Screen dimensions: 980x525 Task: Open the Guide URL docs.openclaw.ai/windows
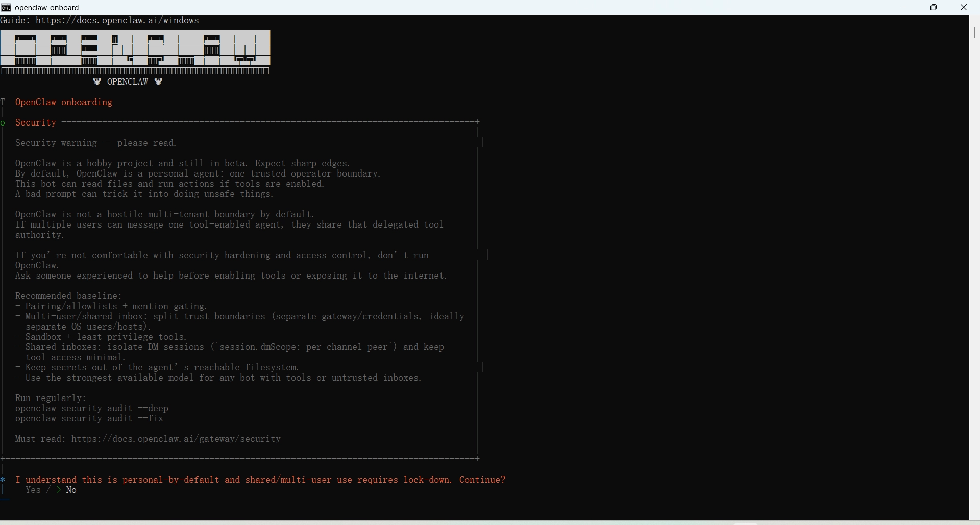(x=117, y=21)
